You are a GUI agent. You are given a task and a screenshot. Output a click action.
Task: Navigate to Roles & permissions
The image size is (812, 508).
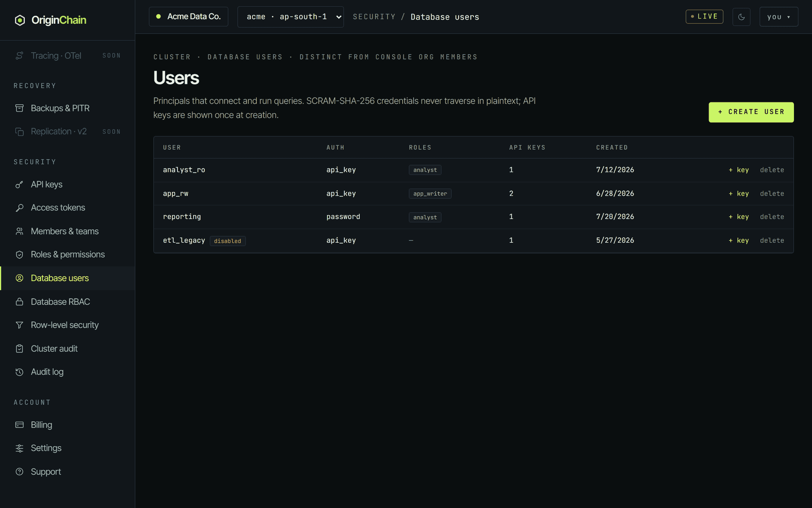tap(68, 255)
